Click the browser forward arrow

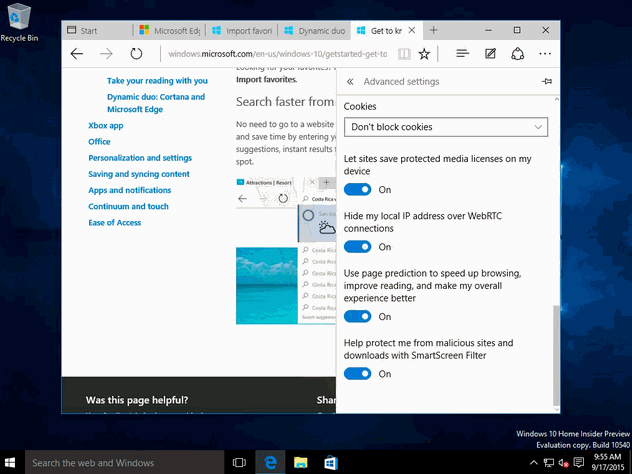click(106, 54)
